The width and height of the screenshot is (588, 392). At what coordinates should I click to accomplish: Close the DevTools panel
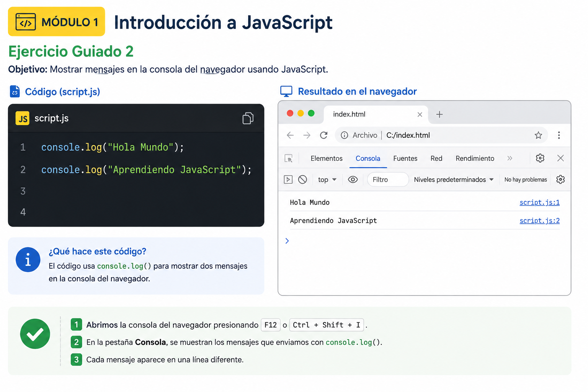[x=560, y=158]
